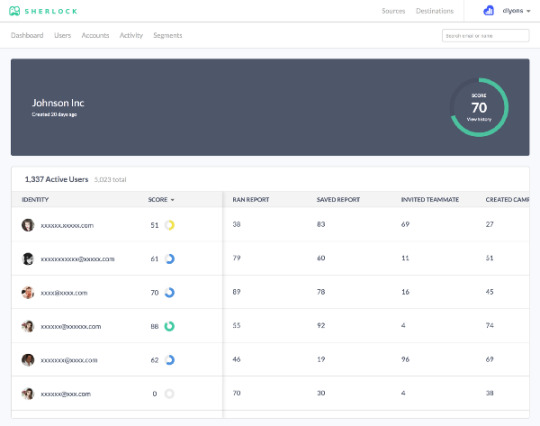This screenshot has width=540, height=426.
Task: Click avatar of xxxx@xxxx.com user
Action: 28,292
